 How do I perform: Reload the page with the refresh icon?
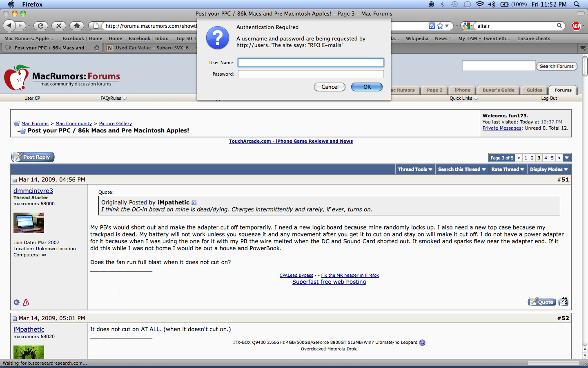point(40,26)
